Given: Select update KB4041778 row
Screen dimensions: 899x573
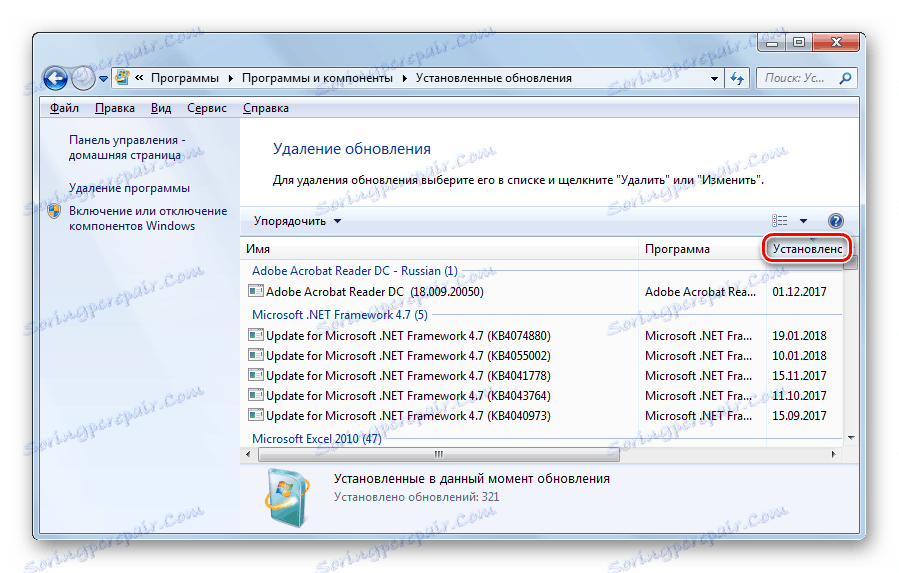Looking at the screenshot, I should 542,376.
